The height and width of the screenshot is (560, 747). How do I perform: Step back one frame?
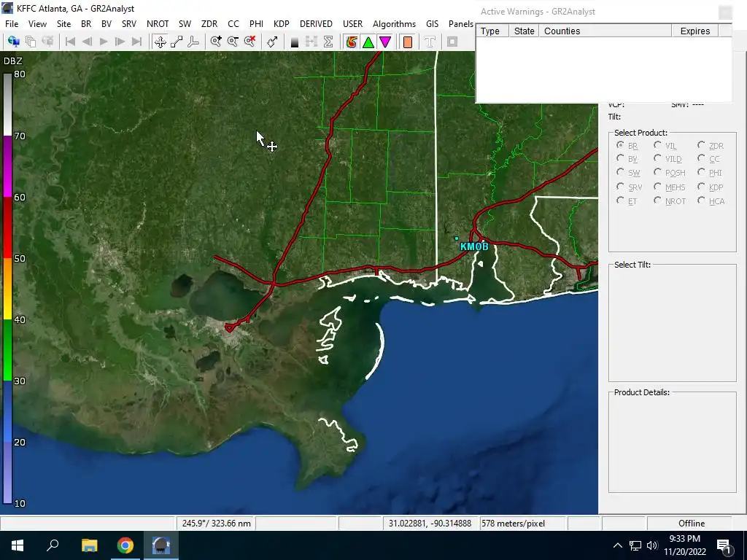[x=87, y=42]
